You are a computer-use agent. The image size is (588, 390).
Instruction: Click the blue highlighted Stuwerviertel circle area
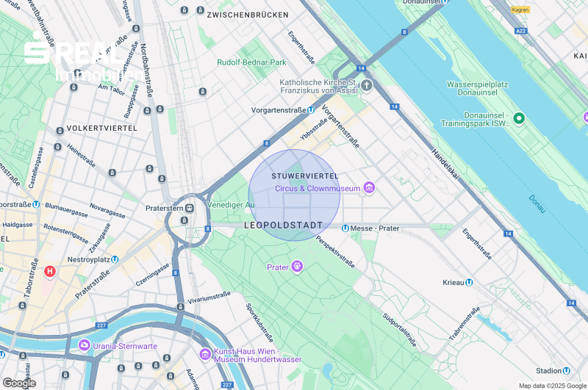click(x=295, y=195)
